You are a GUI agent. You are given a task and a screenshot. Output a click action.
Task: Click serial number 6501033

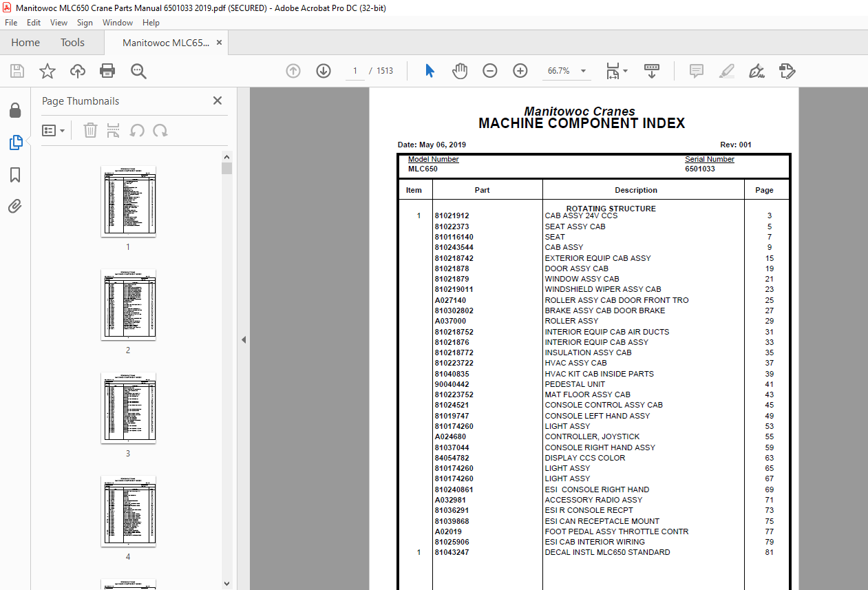click(x=700, y=169)
